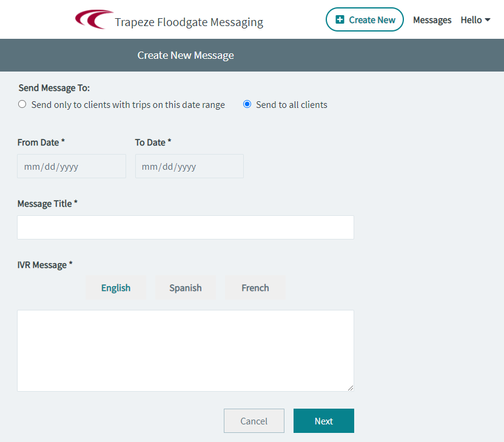
Task: Switch to the French language tab
Action: 255,287
